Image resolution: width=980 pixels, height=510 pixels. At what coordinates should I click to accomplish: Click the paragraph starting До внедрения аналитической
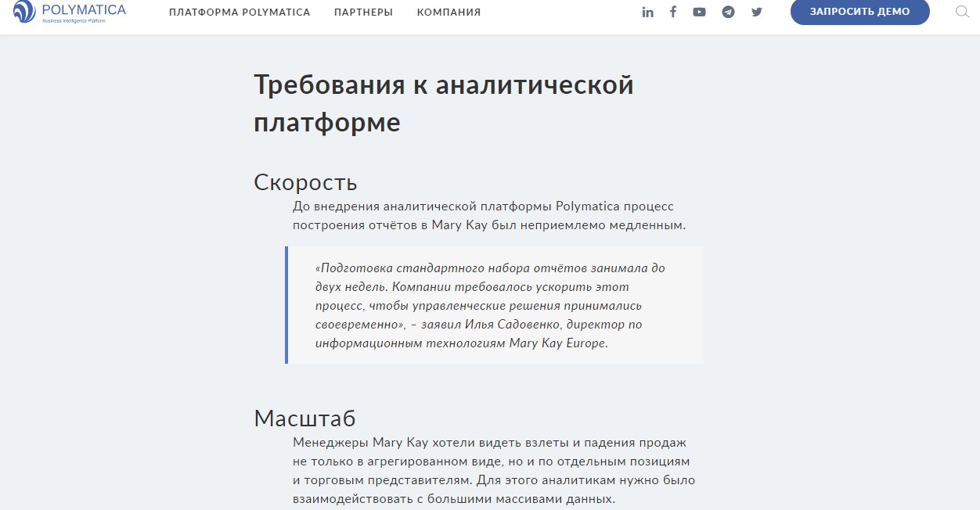489,216
